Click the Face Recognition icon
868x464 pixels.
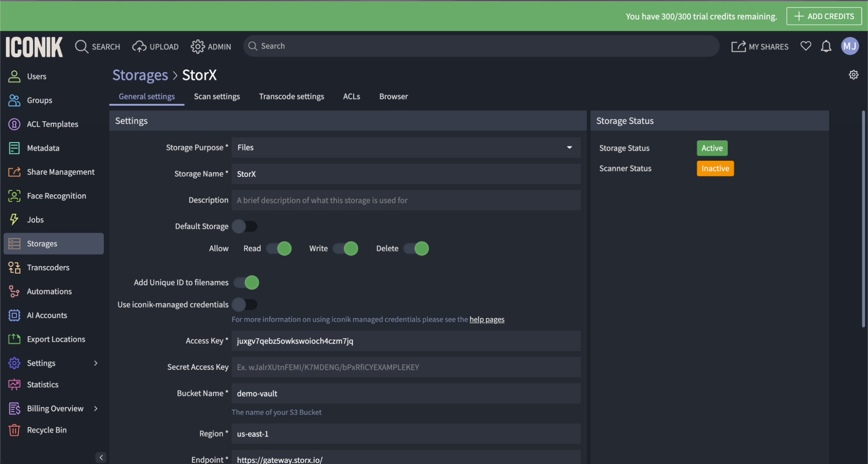pos(14,196)
